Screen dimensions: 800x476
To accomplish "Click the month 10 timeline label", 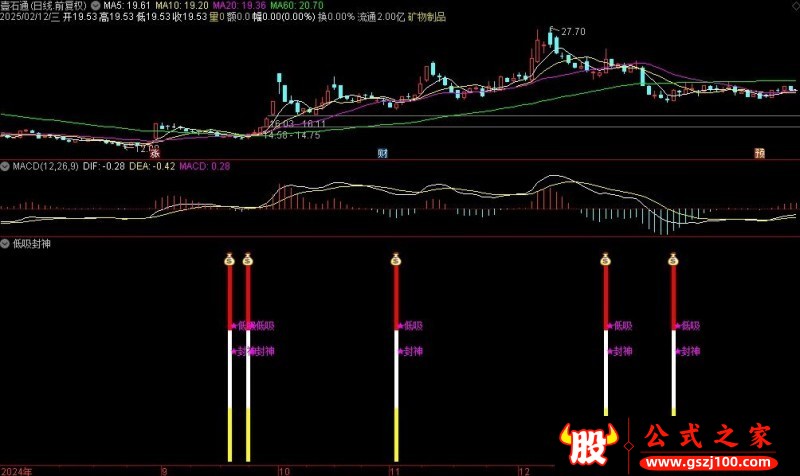I will coord(284,471).
